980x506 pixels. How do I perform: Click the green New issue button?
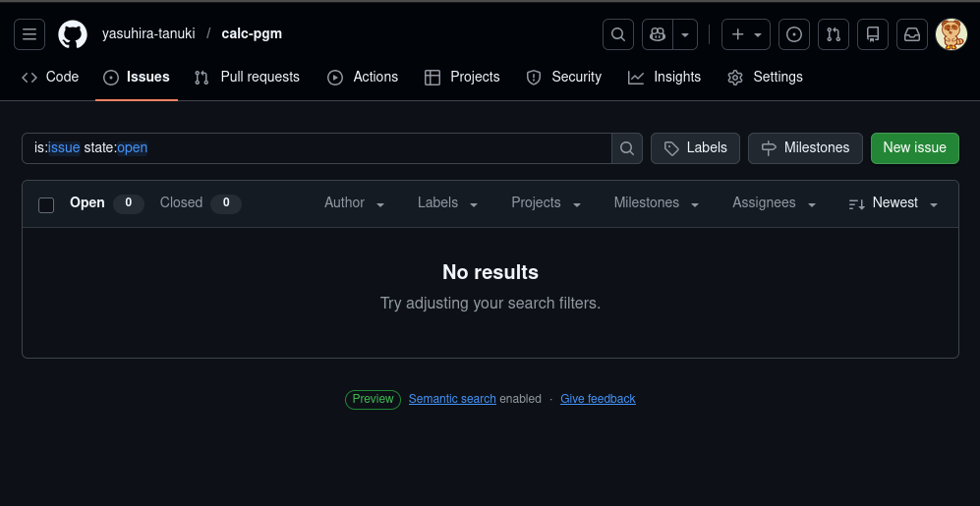914,148
